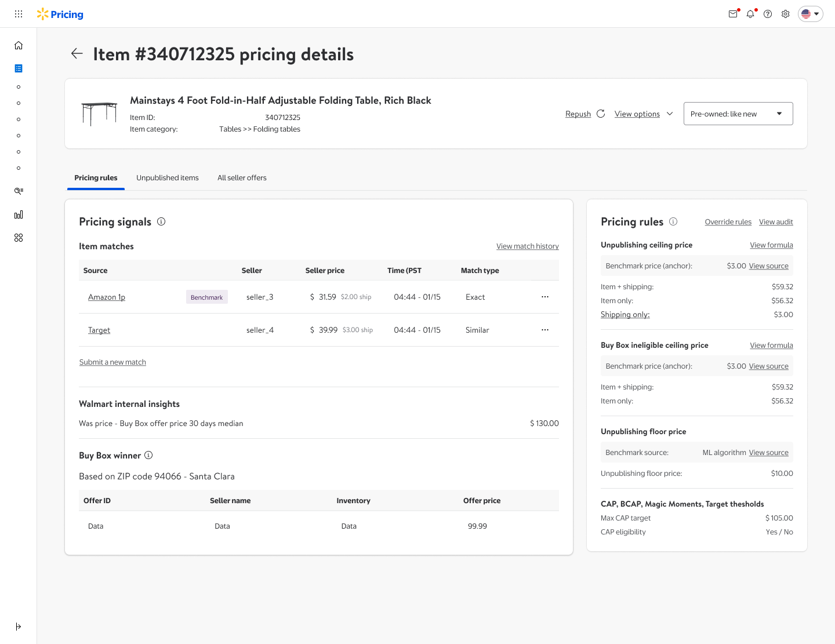Click the View options link
Screen dimensions: 835x644
click(x=637, y=114)
